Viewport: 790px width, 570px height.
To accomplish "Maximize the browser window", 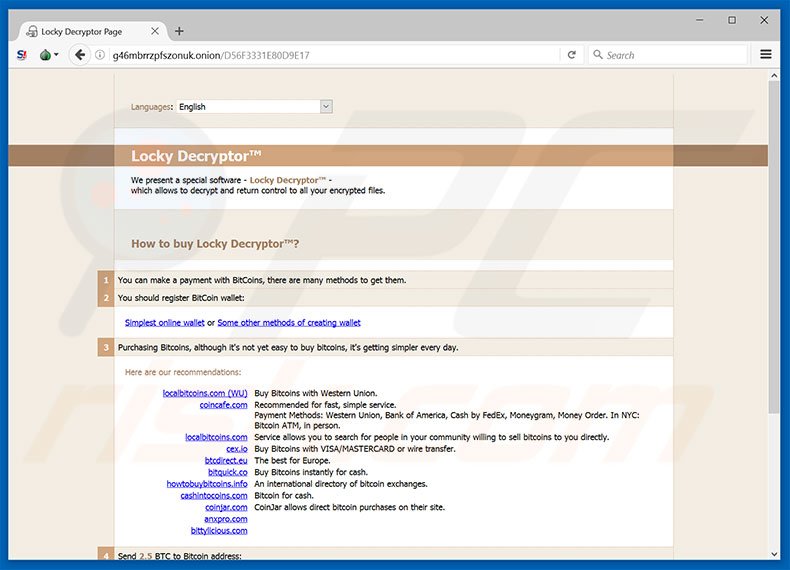I will tap(732, 20).
